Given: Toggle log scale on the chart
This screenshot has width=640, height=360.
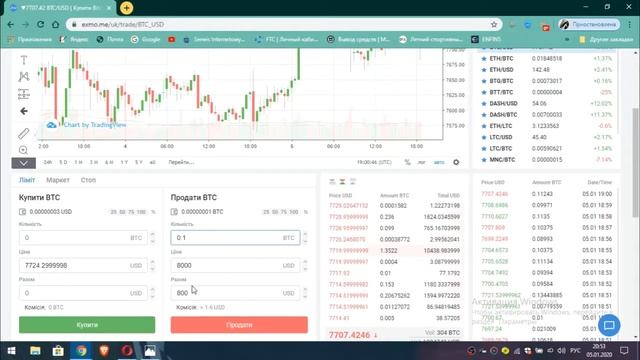Looking at the screenshot, I should pyautogui.click(x=421, y=162).
